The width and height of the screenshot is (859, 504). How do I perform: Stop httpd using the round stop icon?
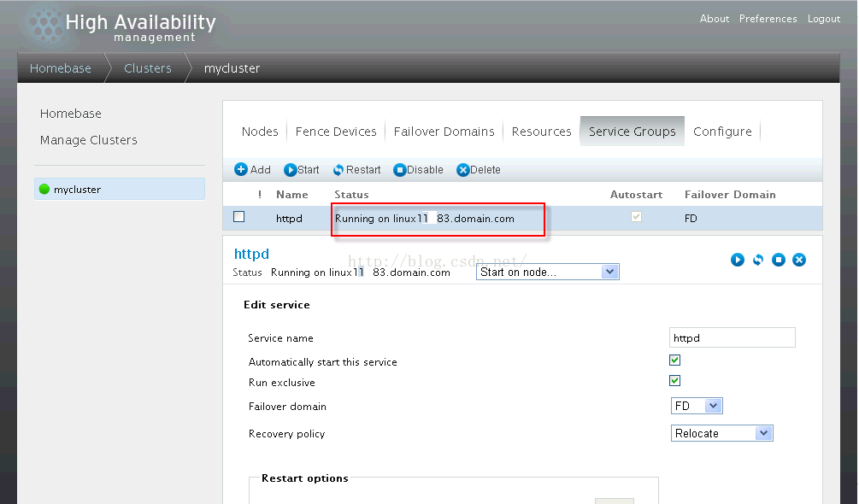pos(779,260)
